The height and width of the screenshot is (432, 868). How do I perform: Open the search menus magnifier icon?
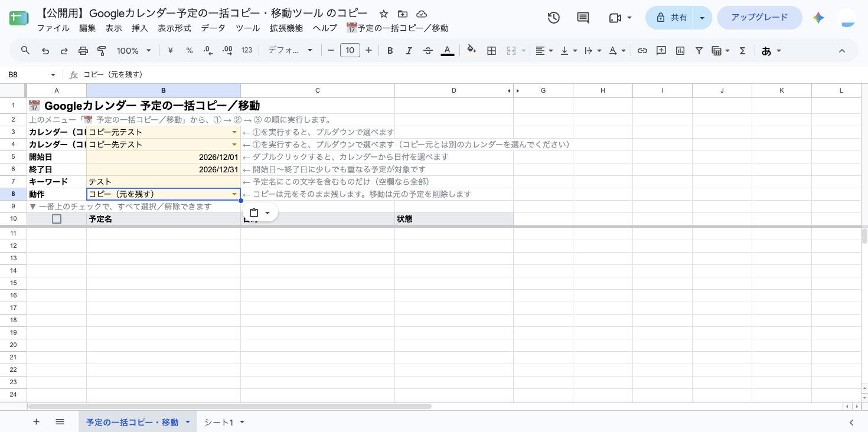[25, 51]
